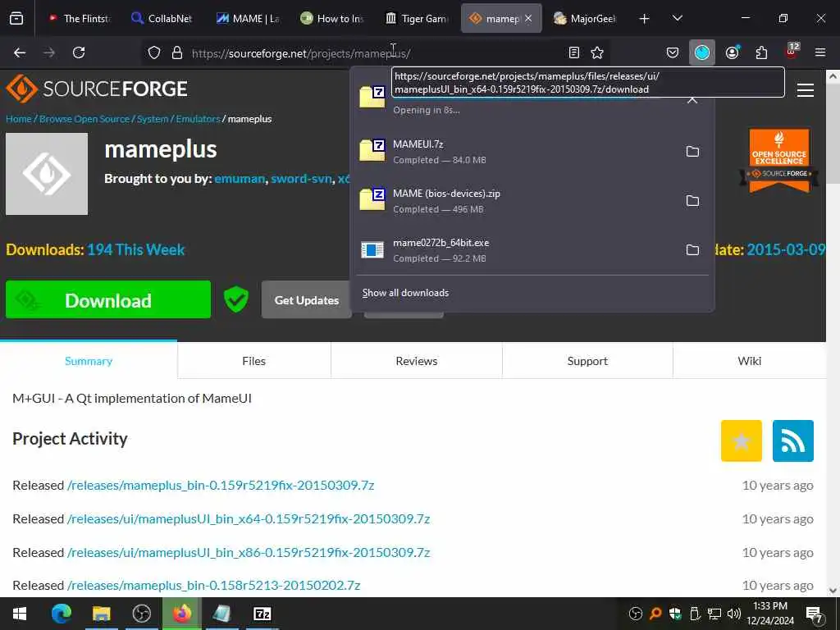Image resolution: width=840 pixels, height=630 pixels.
Task: Click the Downloads toolbar button
Action: tap(702, 52)
